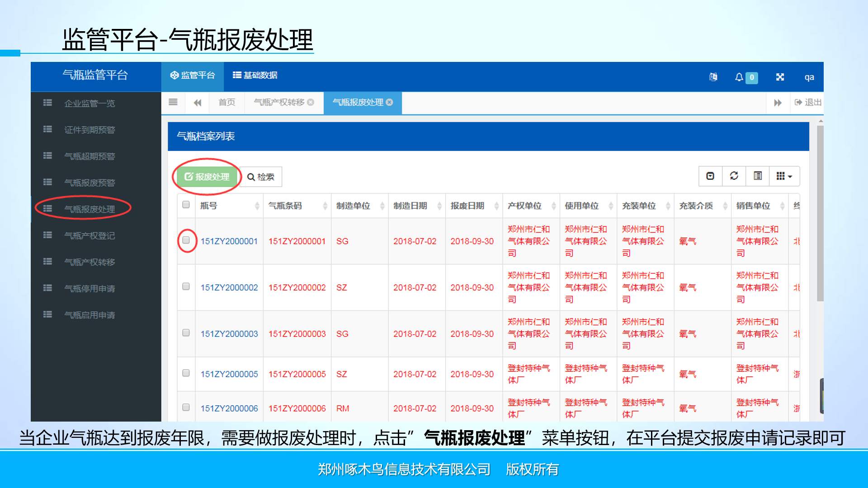The height and width of the screenshot is (488, 868).
Task: Open the qa user menu
Action: coord(809,77)
